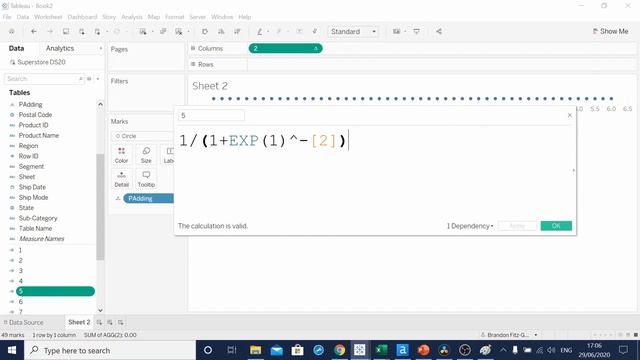Click the New Data Source toolbar icon
Viewport: 640px width, 360px height.
tap(82, 31)
